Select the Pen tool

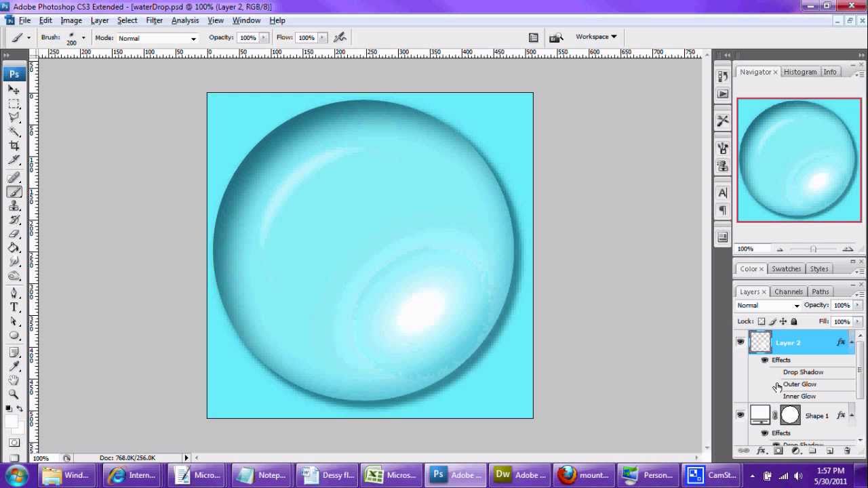pyautogui.click(x=14, y=293)
